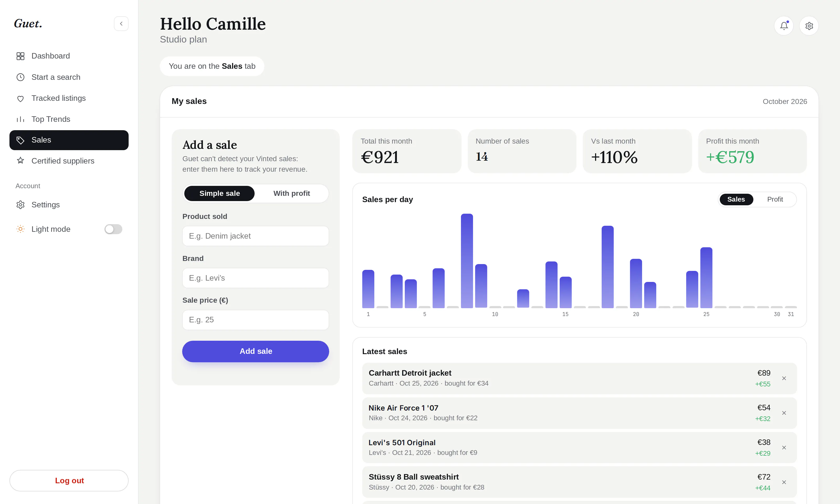Switch the chart to Profit
Image resolution: width=840 pixels, height=504 pixels.
[775, 199]
